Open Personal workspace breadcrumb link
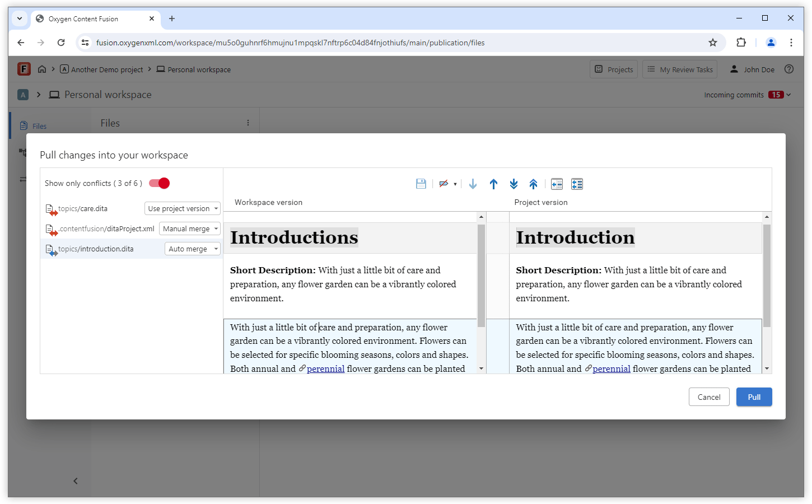Screen dimensions: 812x504 click(x=194, y=69)
